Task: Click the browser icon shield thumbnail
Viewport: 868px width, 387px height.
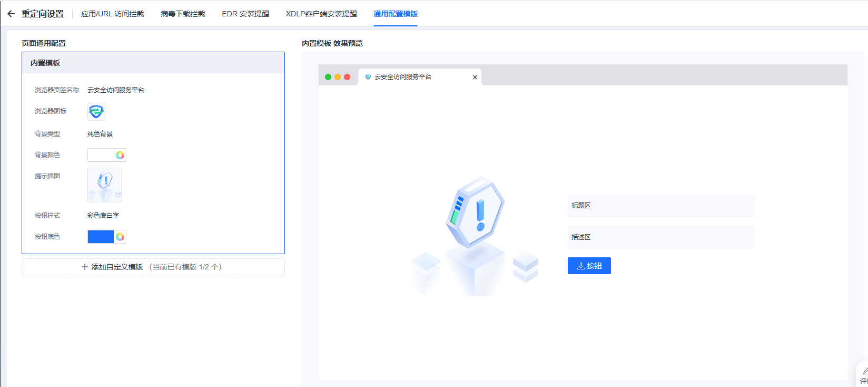Action: [x=96, y=112]
